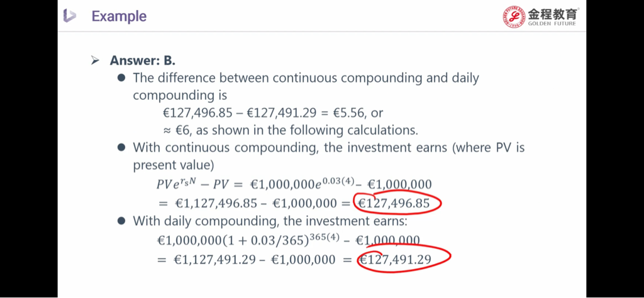This screenshot has height=298, width=644.
Task: Click the bullet before "With continuous compounding"
Action: click(x=121, y=148)
